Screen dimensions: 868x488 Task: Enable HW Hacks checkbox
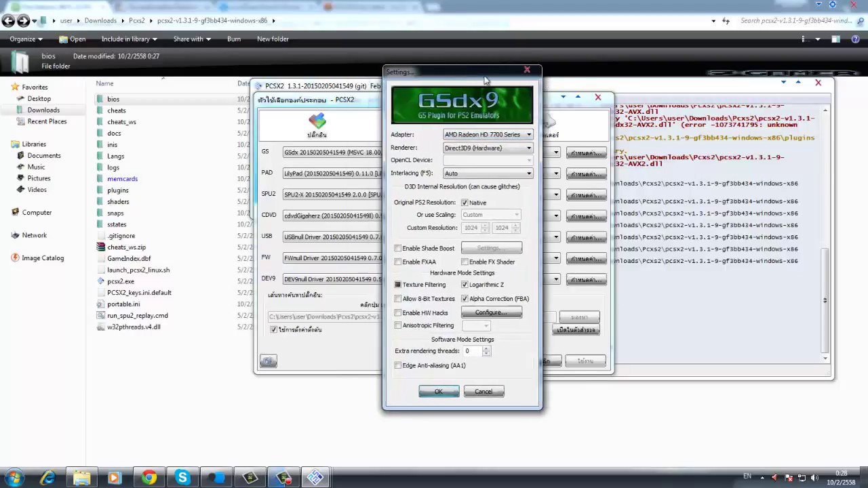coord(398,313)
